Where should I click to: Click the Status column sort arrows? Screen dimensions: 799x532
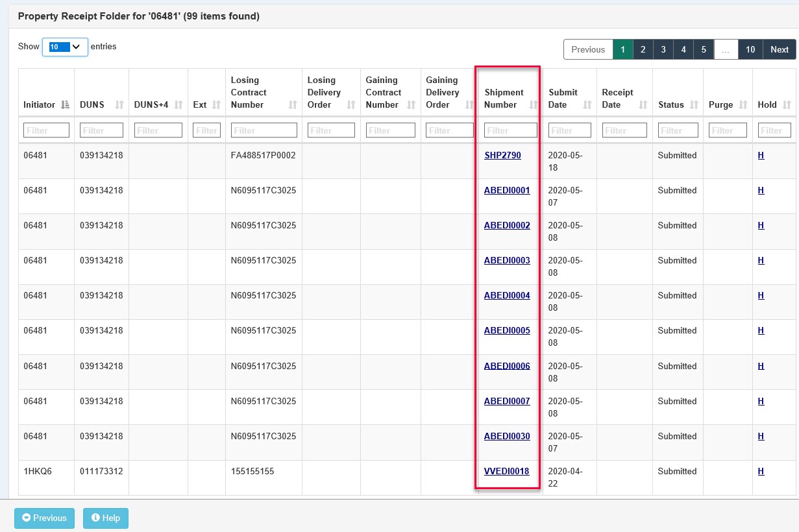tap(694, 105)
